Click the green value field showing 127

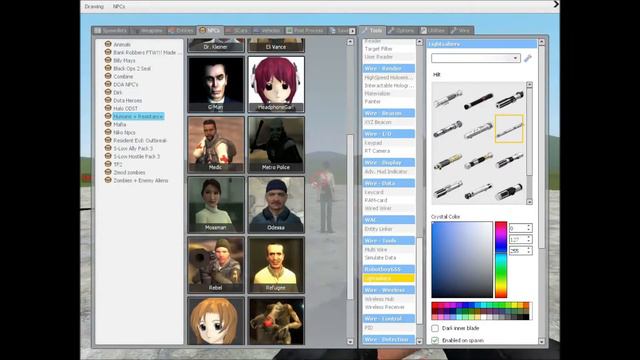click(520, 239)
